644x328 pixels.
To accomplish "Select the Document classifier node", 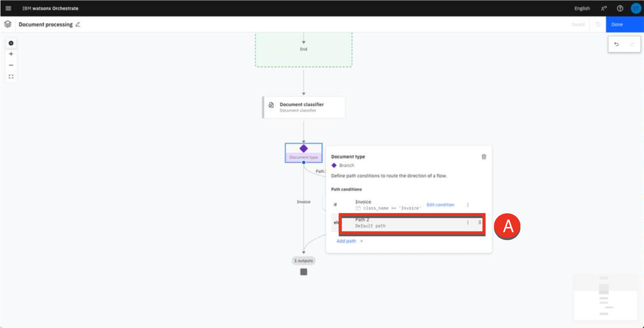I will [x=304, y=108].
